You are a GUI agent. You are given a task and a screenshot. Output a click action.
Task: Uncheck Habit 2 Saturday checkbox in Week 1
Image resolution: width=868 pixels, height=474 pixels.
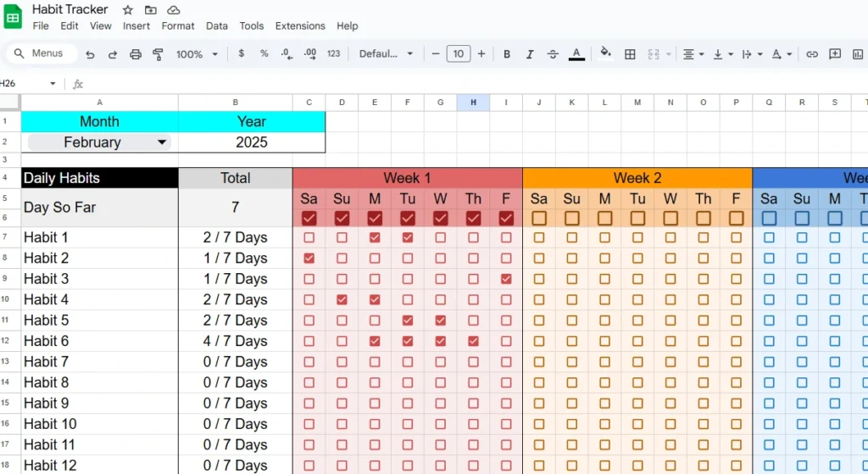(309, 258)
